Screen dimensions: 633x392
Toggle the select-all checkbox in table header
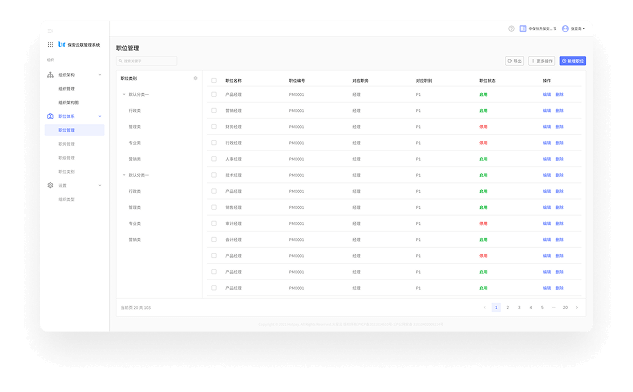click(214, 81)
